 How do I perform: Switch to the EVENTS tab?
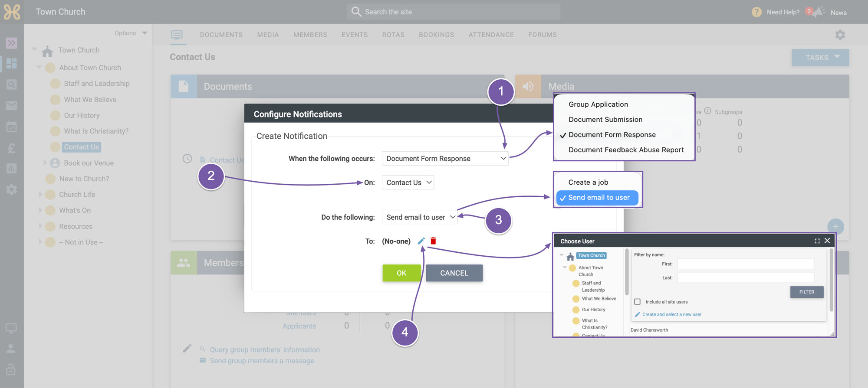coord(355,35)
